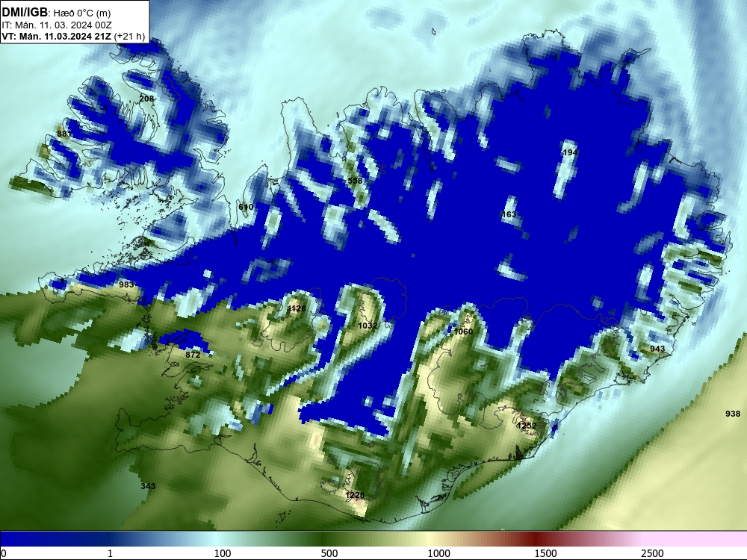
Task: Click the map value 1032
Action: tap(368, 326)
